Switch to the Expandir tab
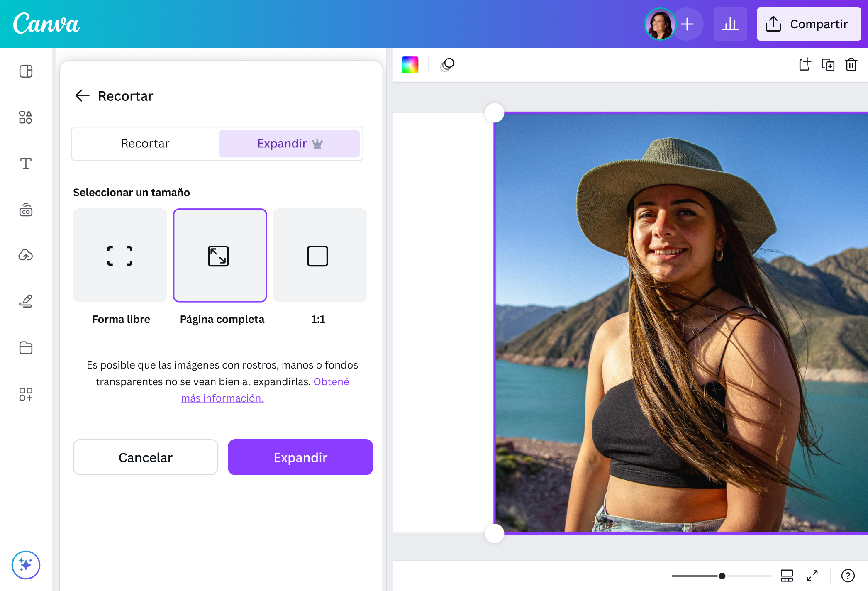Image resolution: width=868 pixels, height=591 pixels. coord(290,144)
